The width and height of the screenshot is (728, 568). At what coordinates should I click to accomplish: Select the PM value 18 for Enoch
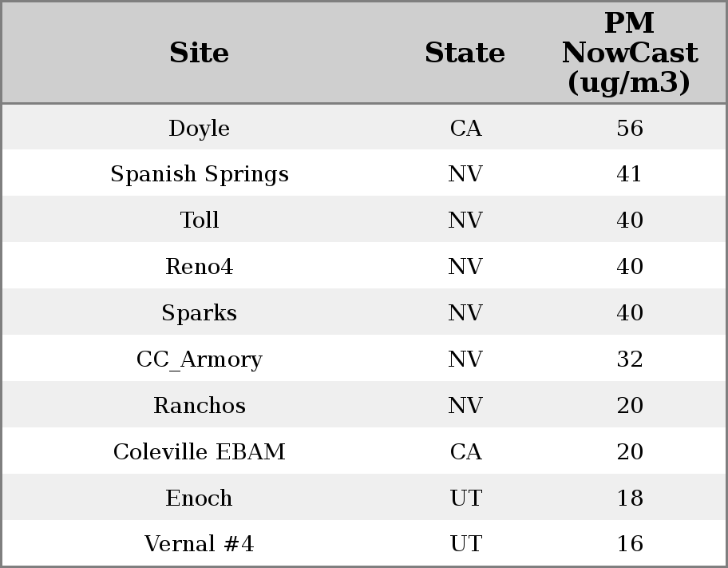point(629,498)
